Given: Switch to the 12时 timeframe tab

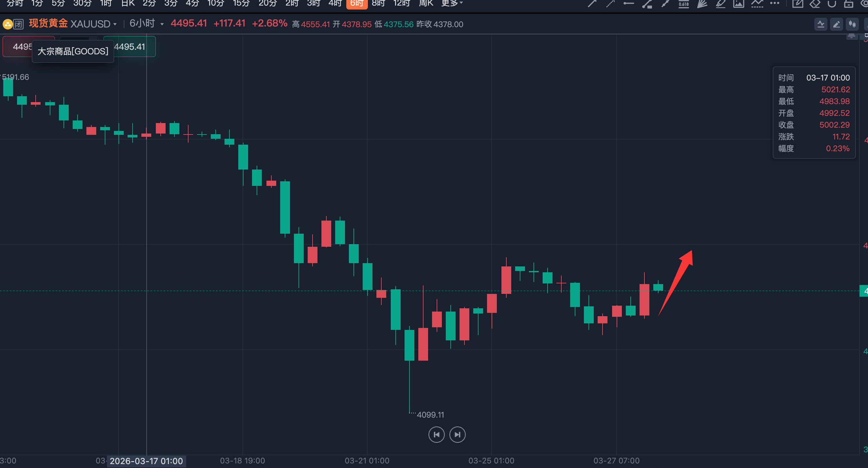Looking at the screenshot, I should [401, 3].
